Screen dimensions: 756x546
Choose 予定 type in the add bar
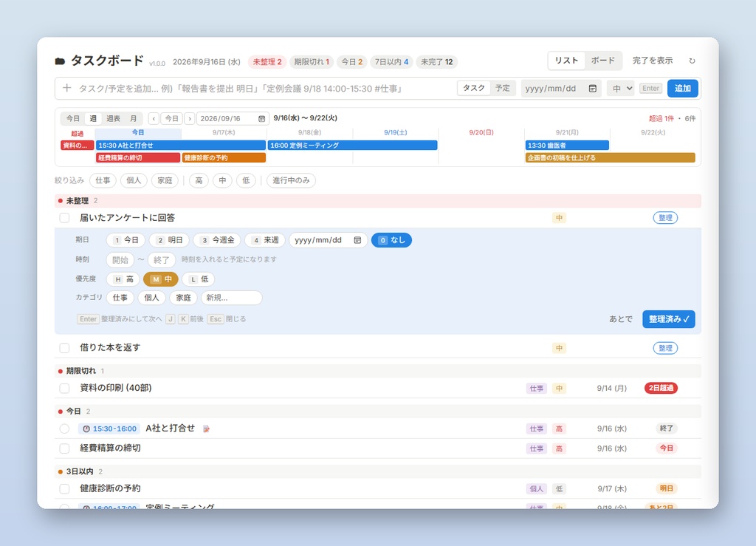[x=503, y=88]
